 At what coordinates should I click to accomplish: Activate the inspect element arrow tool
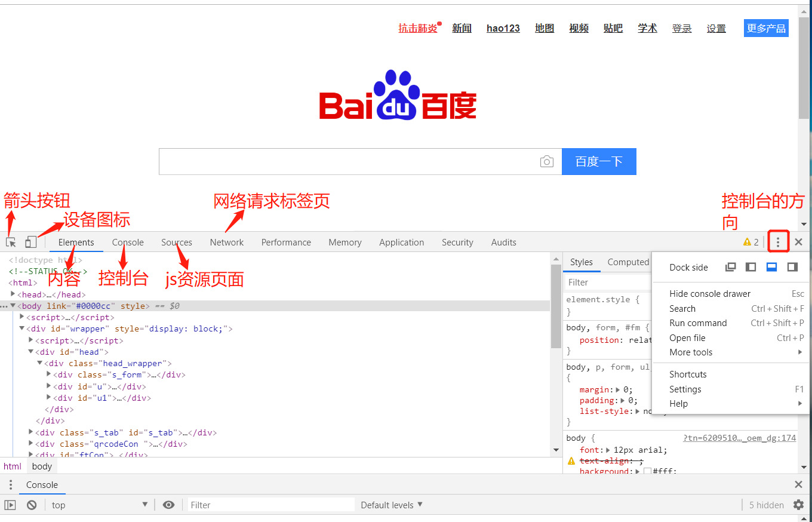point(11,242)
